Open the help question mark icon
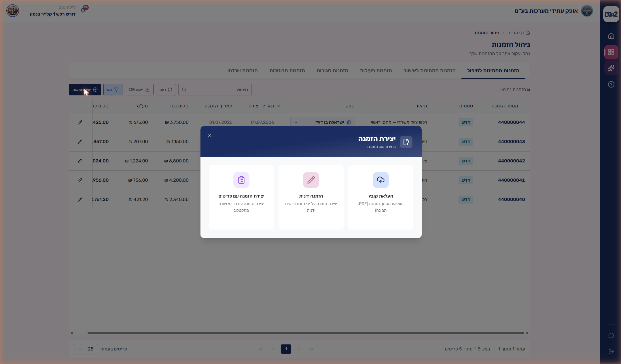 point(611,84)
